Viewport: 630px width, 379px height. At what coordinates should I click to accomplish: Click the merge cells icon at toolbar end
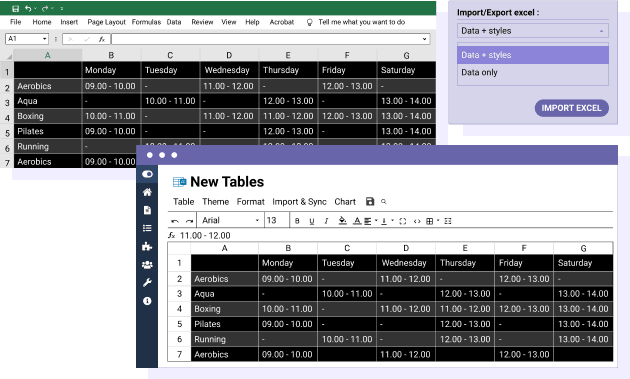click(448, 221)
